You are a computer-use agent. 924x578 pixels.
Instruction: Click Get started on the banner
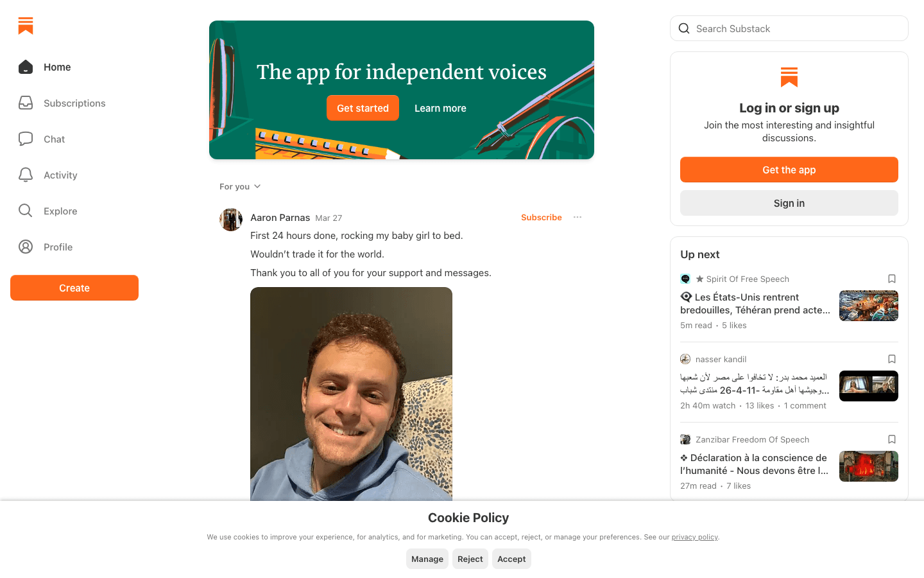point(363,108)
